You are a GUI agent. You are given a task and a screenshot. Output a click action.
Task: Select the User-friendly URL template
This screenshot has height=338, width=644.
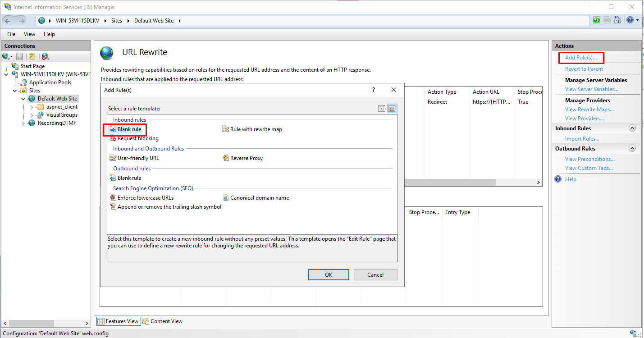pyautogui.click(x=138, y=158)
